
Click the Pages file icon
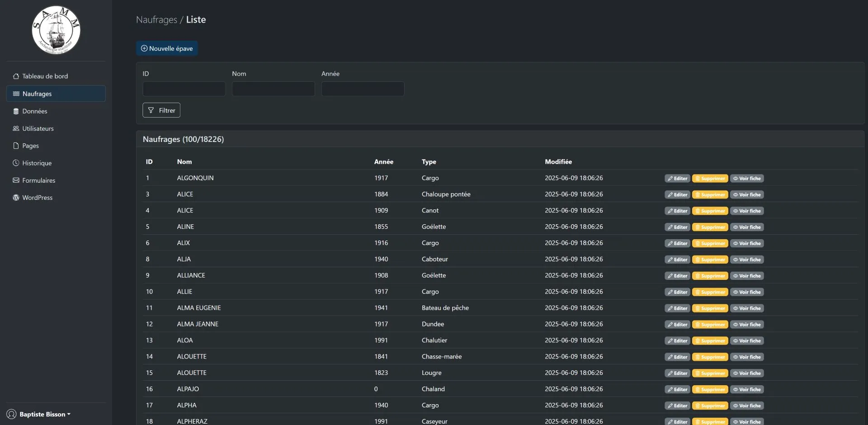pos(16,146)
